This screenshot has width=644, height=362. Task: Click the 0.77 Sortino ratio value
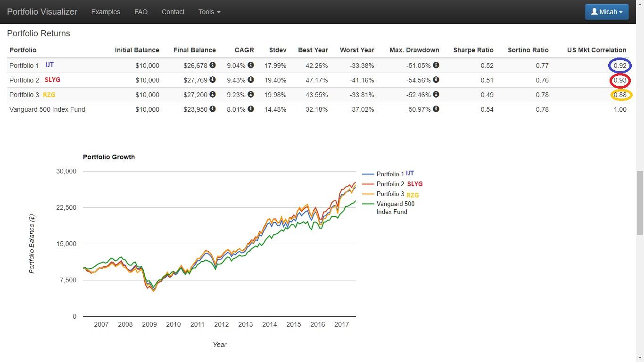click(x=542, y=66)
